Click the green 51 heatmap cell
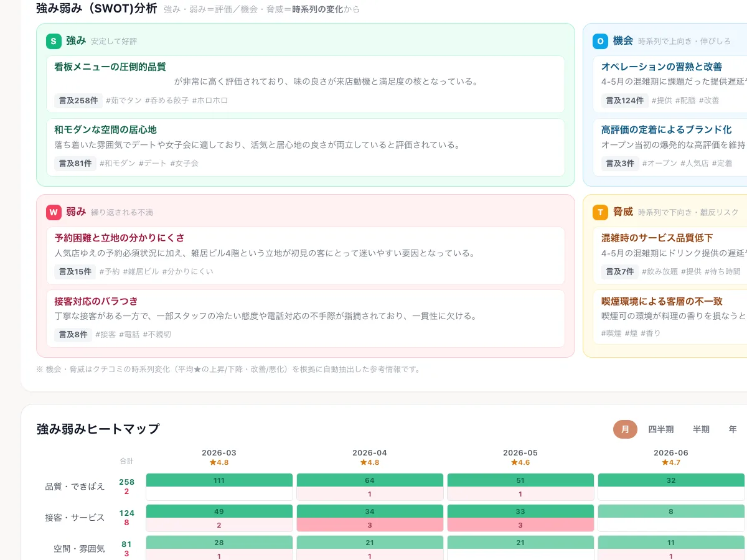This screenshot has width=747, height=560. [520, 480]
